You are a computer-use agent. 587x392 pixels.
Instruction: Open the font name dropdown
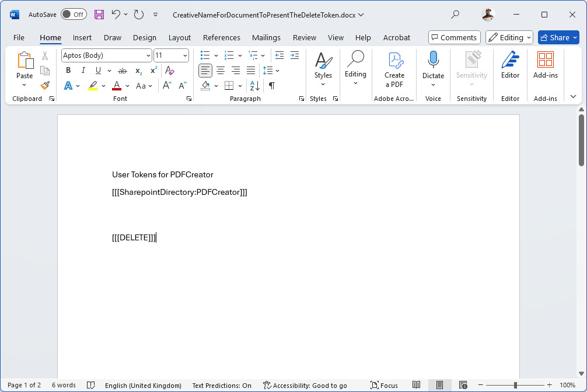click(x=148, y=56)
